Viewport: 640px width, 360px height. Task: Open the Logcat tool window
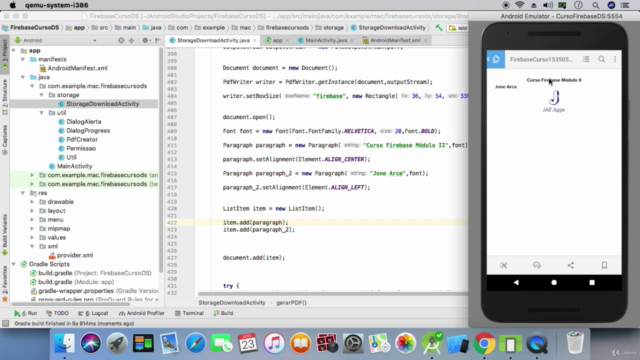tap(93, 313)
